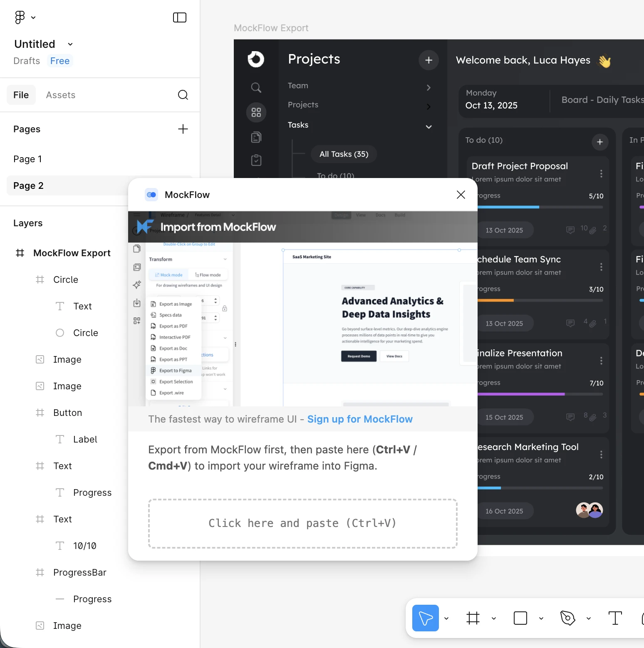This screenshot has height=648, width=644.
Task: Expand Pen tool options chevron
Action: [589, 618]
